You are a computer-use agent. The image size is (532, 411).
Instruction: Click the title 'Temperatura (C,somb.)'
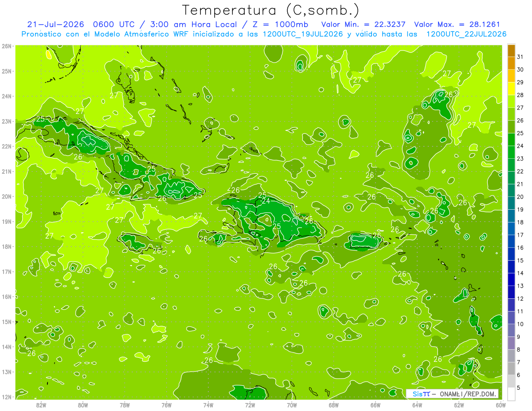click(x=271, y=10)
